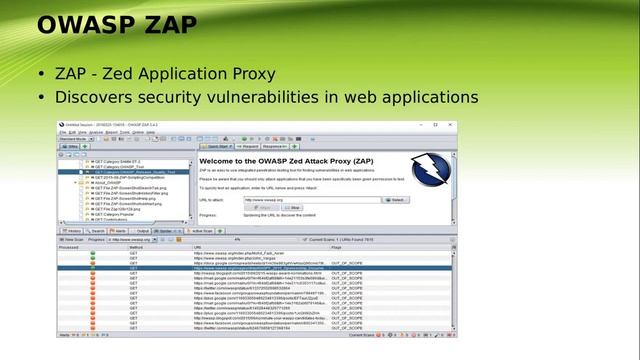
Task: Switch to the Request tab
Action: [x=247, y=147]
